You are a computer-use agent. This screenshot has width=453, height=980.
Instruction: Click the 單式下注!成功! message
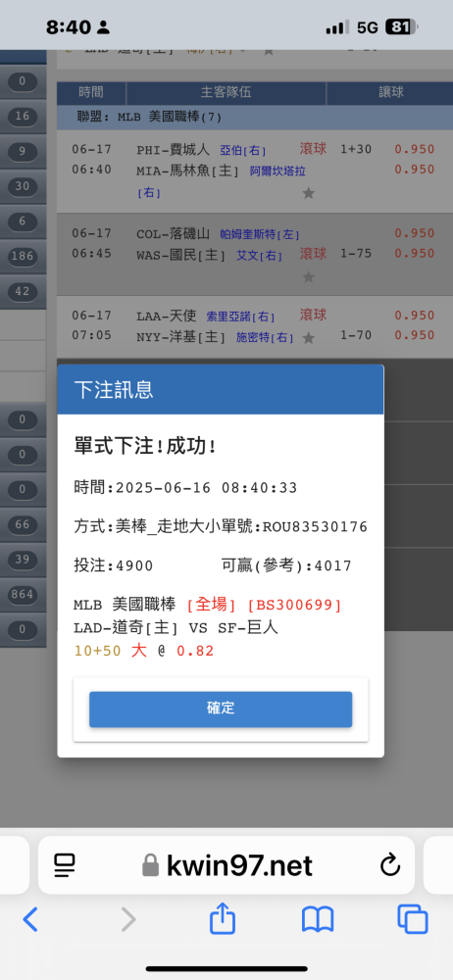click(x=145, y=446)
